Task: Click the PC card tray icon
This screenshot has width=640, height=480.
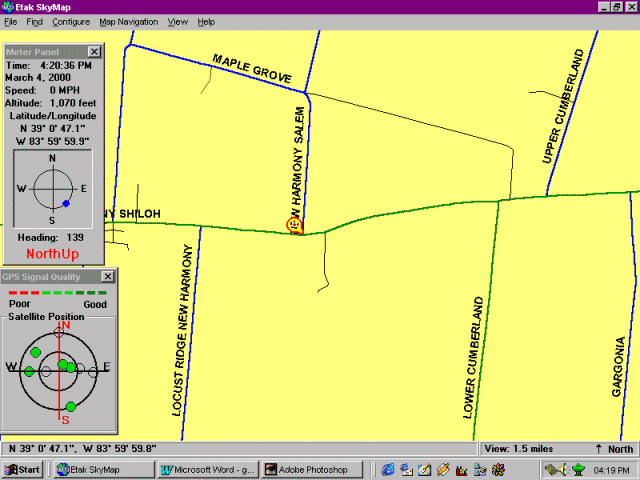Action: tap(551, 470)
